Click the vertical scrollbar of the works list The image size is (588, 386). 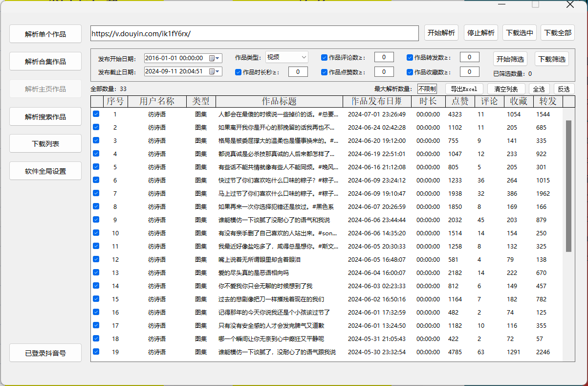pyautogui.click(x=568, y=186)
